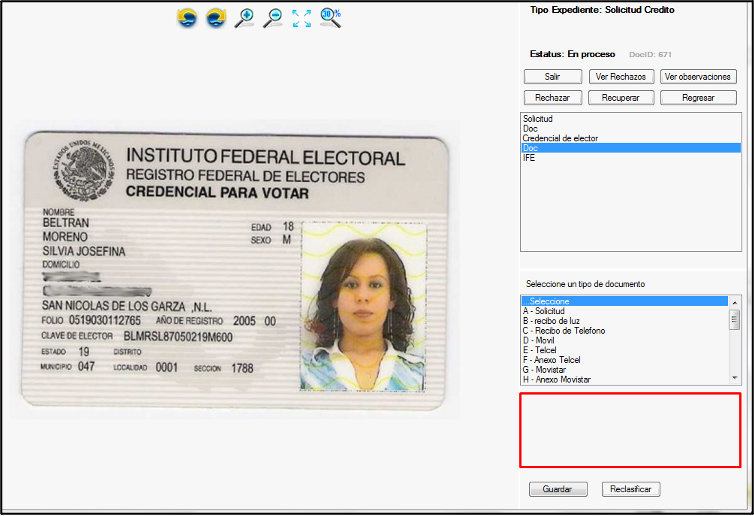Fit the document to the screen
The height and width of the screenshot is (516, 754).
tap(301, 17)
